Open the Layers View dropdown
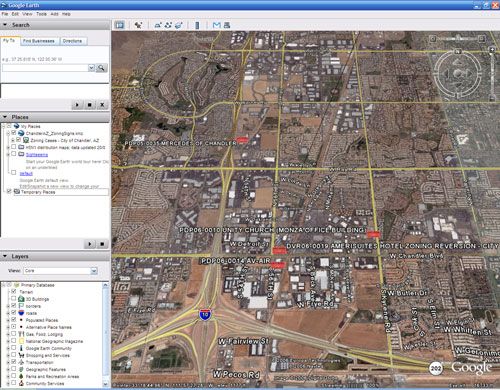The height and width of the screenshot is (390, 500). [94, 271]
